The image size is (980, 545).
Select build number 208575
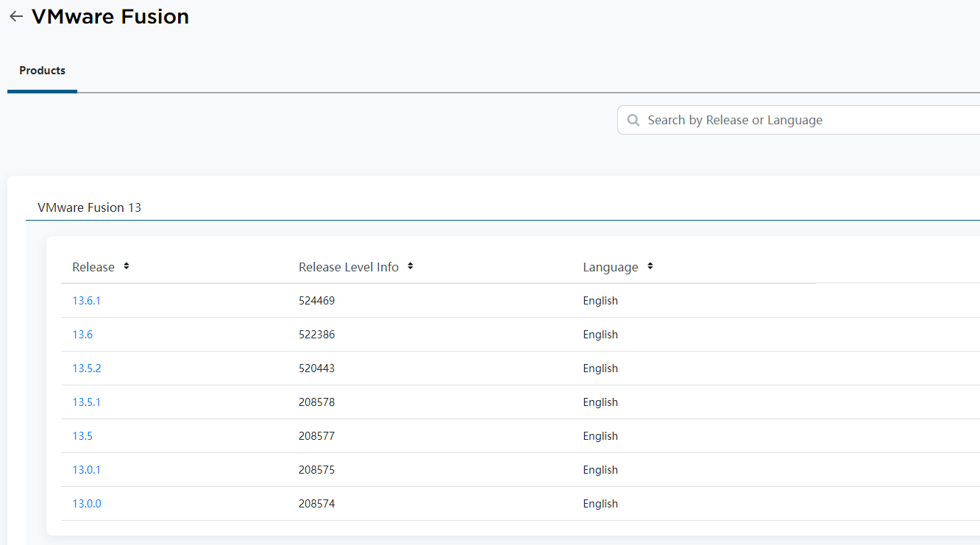click(316, 470)
